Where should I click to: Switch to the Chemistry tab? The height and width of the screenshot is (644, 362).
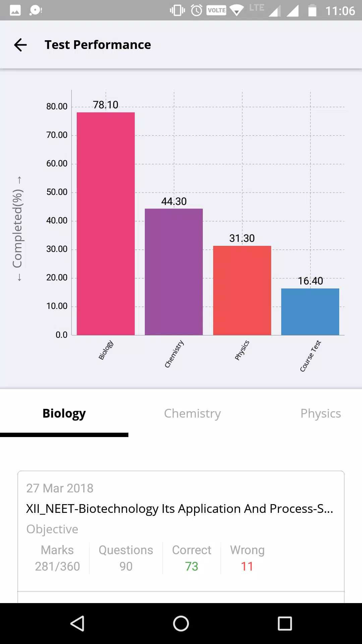click(x=192, y=414)
